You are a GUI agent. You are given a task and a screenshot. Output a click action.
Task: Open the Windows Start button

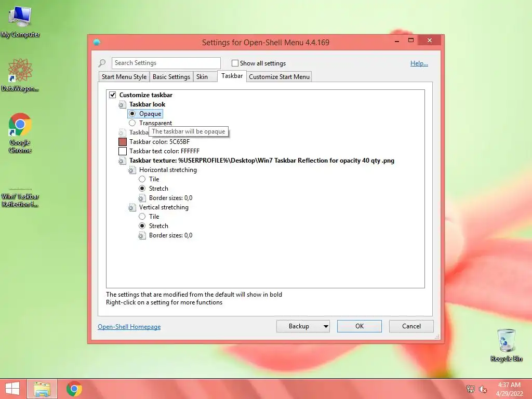point(12,389)
